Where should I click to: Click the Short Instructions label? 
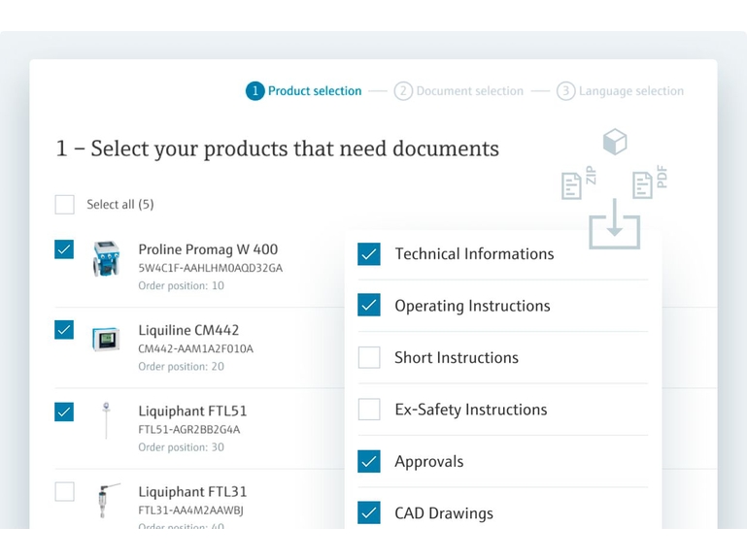457,358
